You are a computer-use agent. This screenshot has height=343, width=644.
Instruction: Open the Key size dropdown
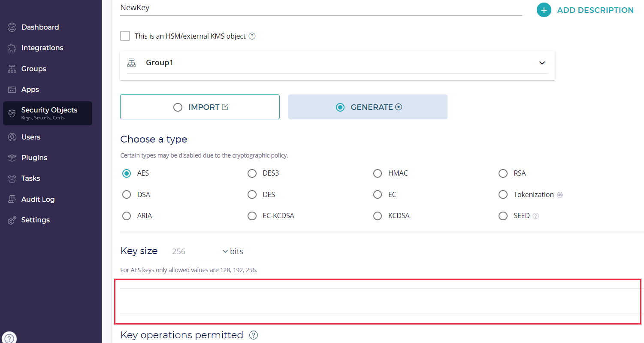pyautogui.click(x=200, y=252)
